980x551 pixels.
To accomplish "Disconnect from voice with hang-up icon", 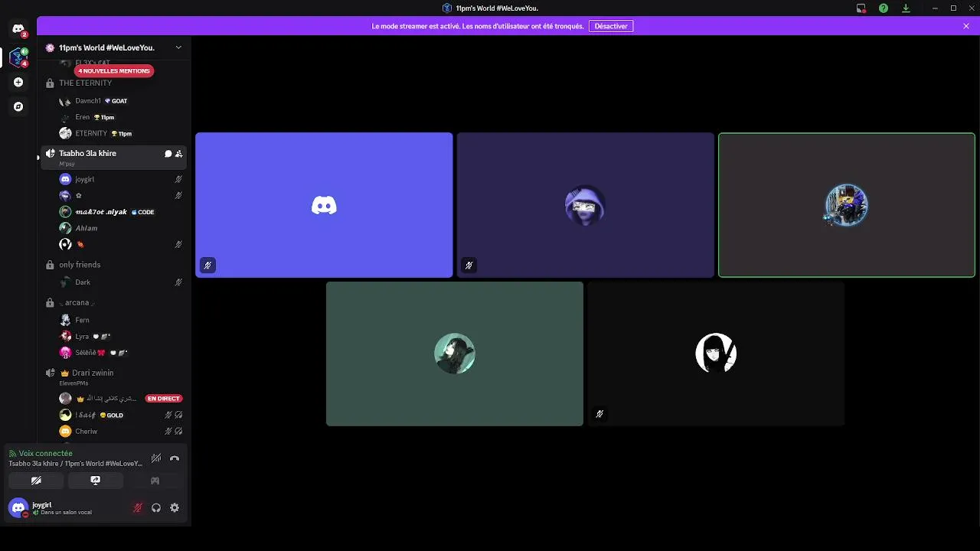I will click(x=175, y=458).
